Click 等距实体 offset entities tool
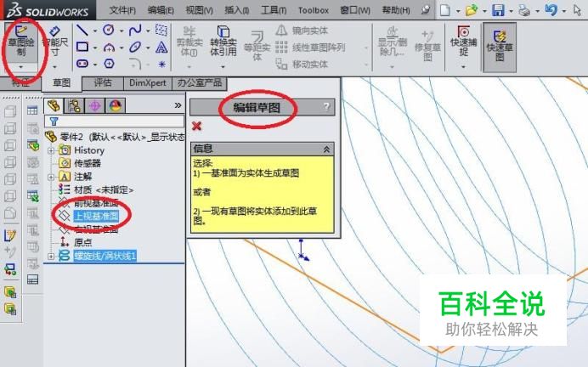The height and width of the screenshot is (367, 588). click(x=257, y=46)
